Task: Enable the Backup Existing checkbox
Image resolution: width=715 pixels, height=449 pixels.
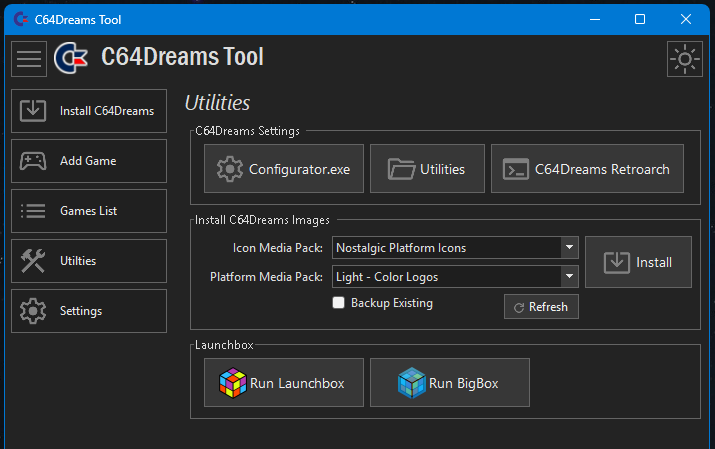Action: 338,303
